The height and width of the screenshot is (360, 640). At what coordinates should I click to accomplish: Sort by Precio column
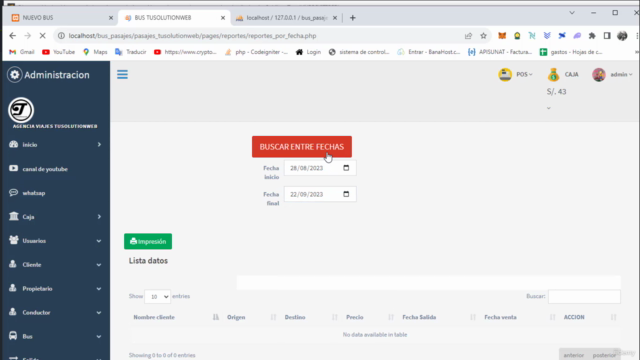(x=370, y=317)
